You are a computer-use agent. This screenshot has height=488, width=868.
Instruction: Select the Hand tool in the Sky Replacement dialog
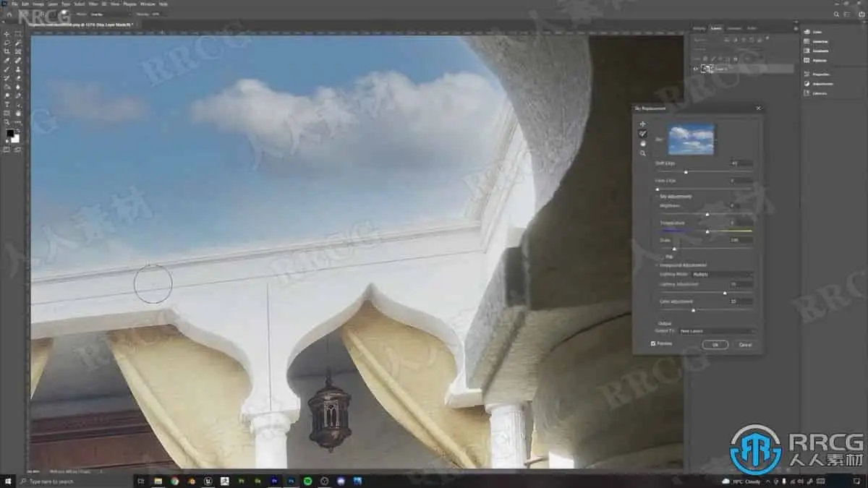[x=643, y=143]
